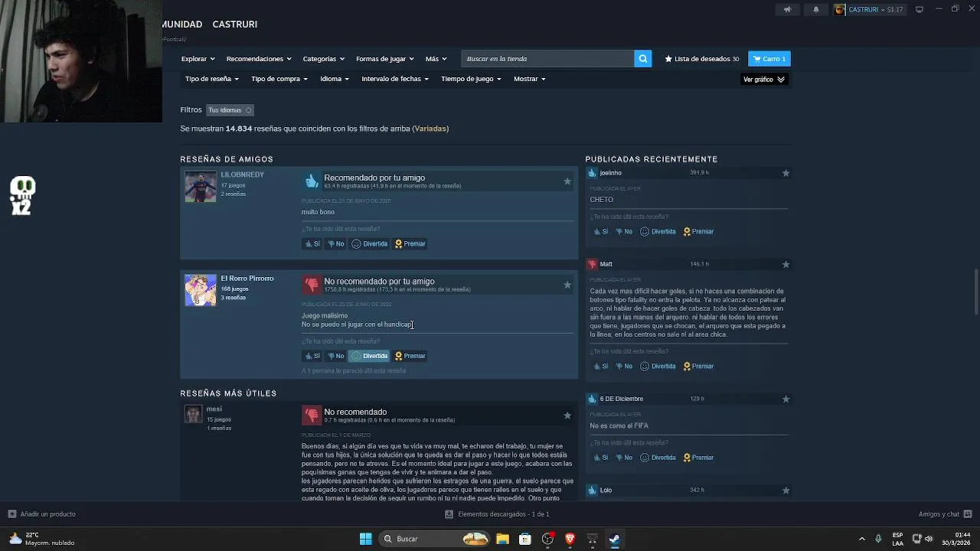Remove the Tus idiomas filter tag
This screenshot has width=980, height=551.
pos(248,110)
